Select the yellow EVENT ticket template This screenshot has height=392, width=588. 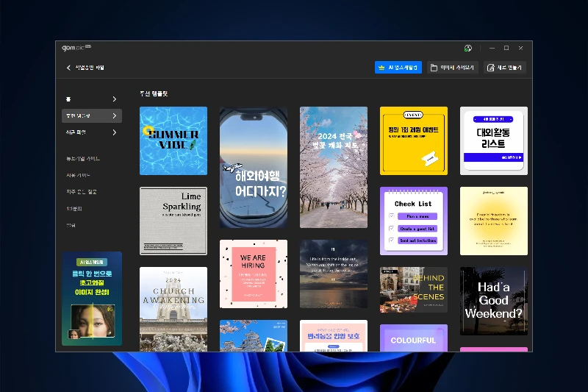point(414,140)
